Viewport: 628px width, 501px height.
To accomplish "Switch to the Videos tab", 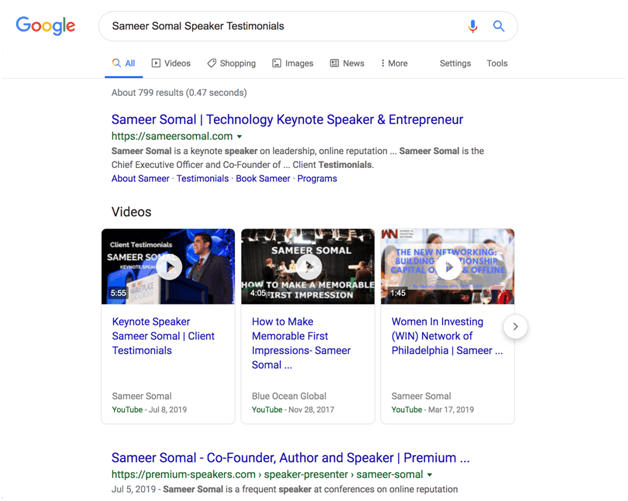I will pos(171,63).
